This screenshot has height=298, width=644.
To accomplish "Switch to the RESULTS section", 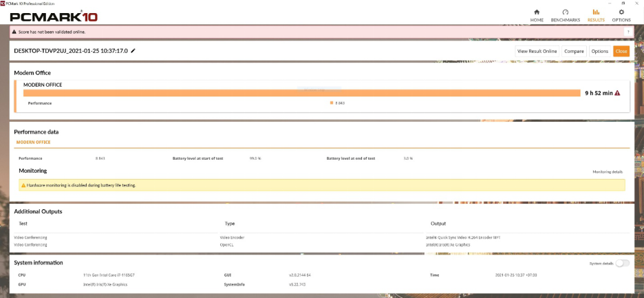I will pyautogui.click(x=596, y=15).
